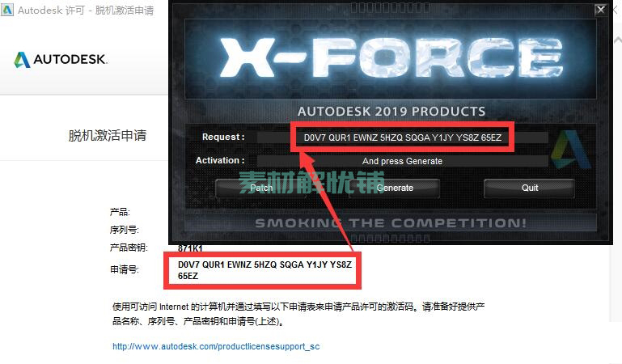
Task: Click inside the X-Force Request field
Action: coord(402,138)
